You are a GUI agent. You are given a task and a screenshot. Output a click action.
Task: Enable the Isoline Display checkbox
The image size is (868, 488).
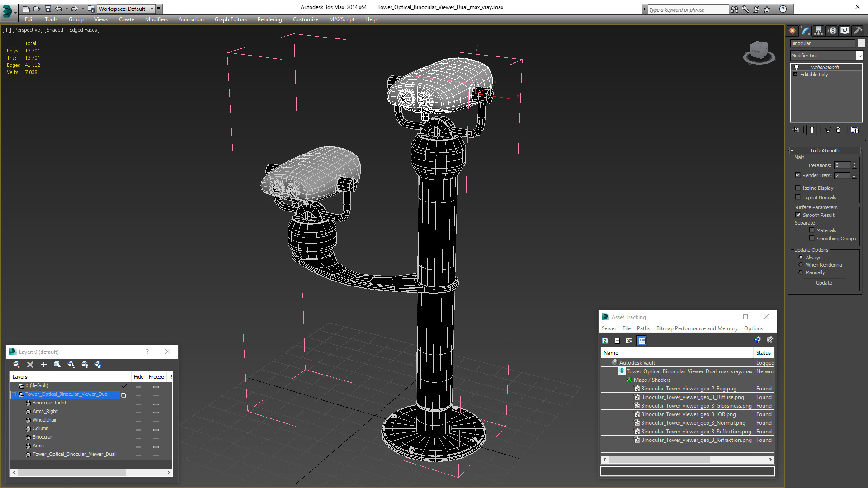pos(798,188)
